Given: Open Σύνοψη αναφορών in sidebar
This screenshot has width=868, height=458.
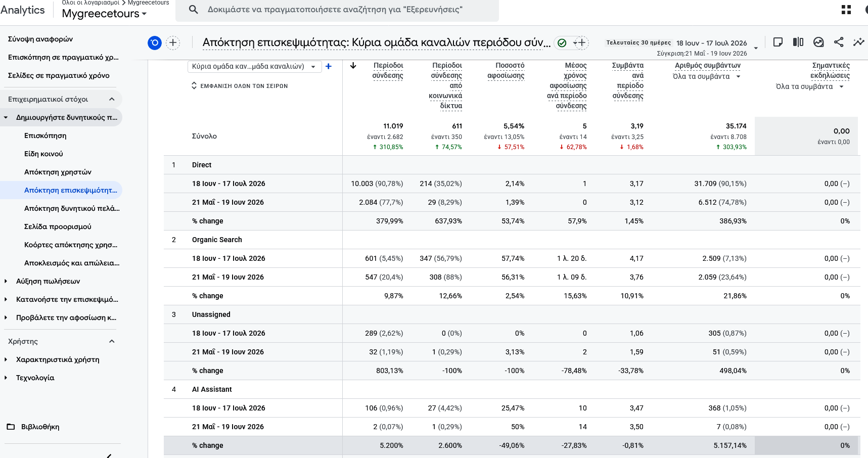Looking at the screenshot, I should click(x=40, y=39).
